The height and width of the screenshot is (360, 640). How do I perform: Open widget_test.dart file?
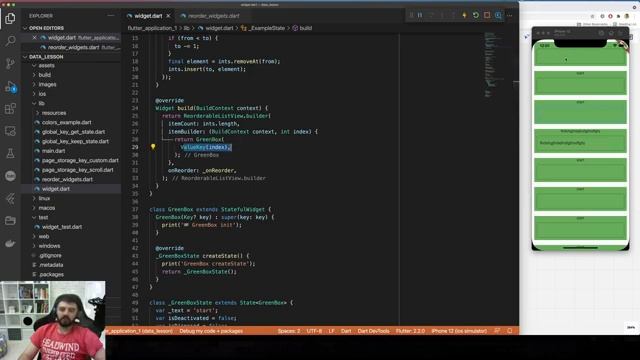pos(62,227)
